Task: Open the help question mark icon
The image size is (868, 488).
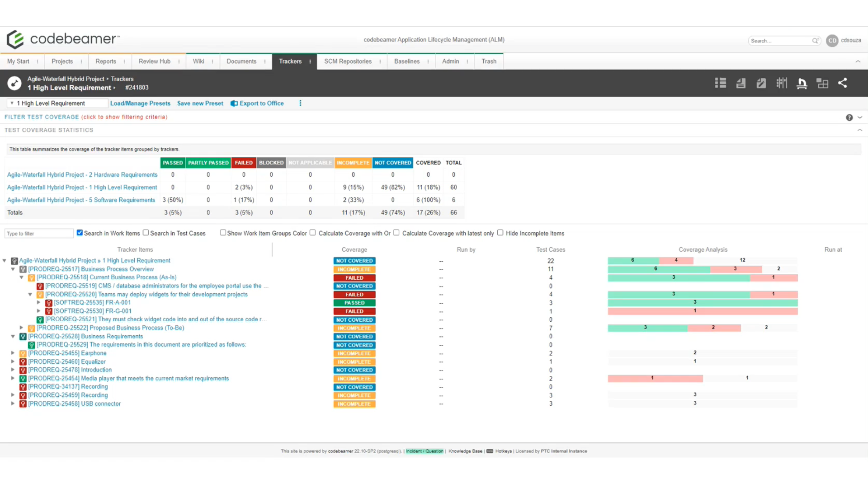Action: coord(849,117)
